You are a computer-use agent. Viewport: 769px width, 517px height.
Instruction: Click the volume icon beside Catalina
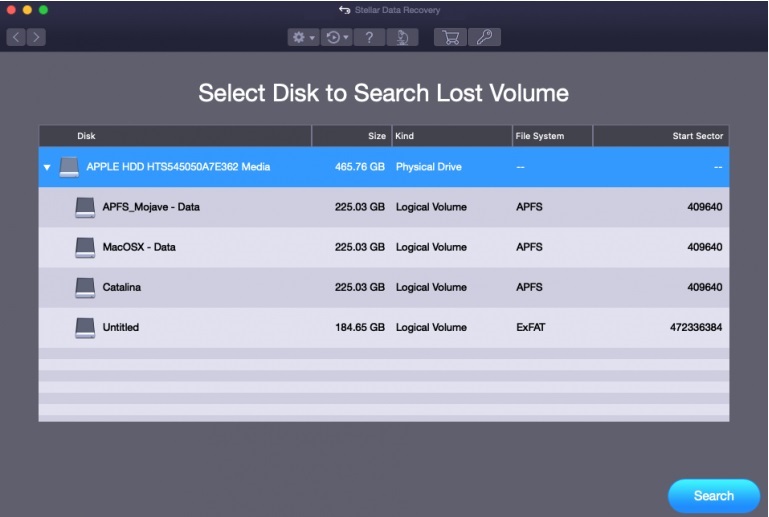(x=85, y=287)
